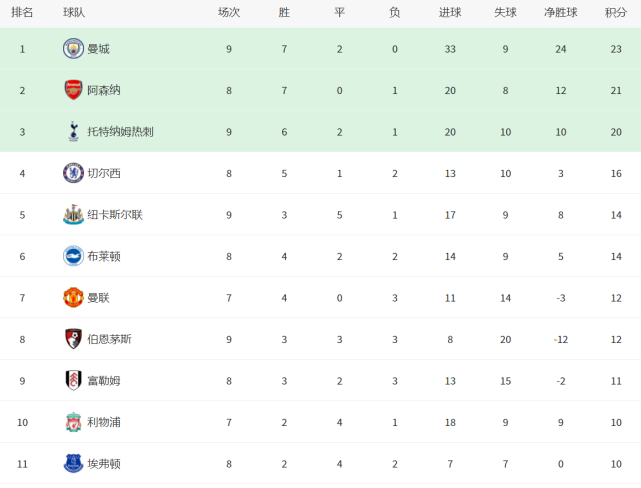This screenshot has width=641, height=488.
Task: Click the Everton club crest
Action: pyautogui.click(x=74, y=463)
